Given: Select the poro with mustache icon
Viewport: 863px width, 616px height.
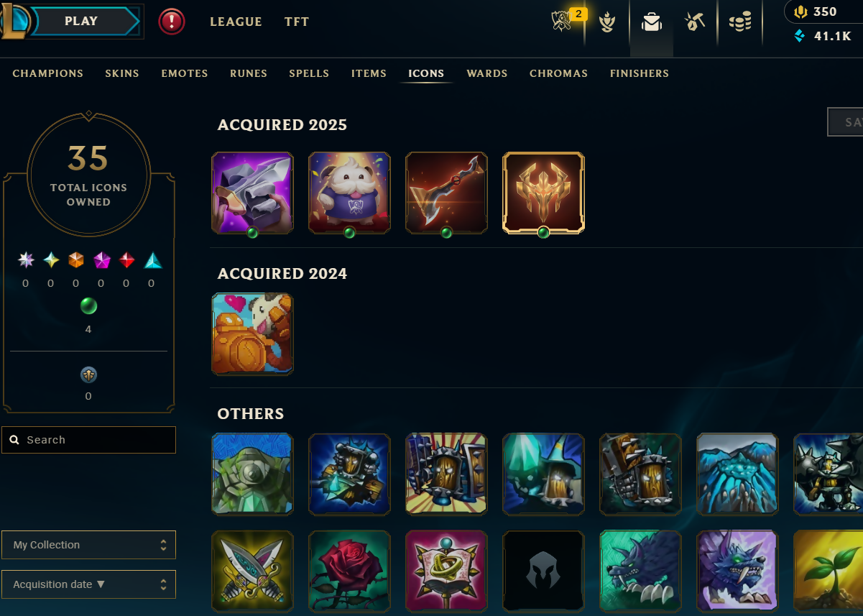Looking at the screenshot, I should pyautogui.click(x=349, y=193).
